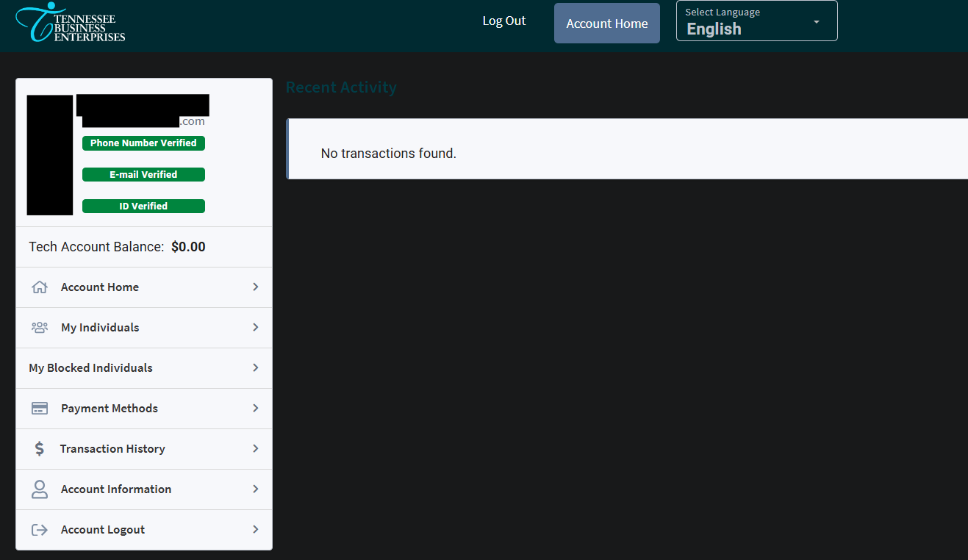Click the logout arrow icon beside Account Logout
The height and width of the screenshot is (560, 968).
click(39, 529)
